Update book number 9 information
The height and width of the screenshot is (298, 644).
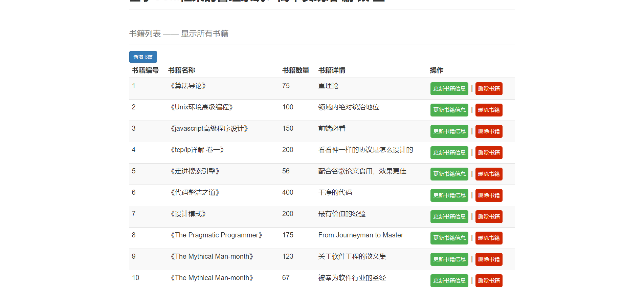pyautogui.click(x=449, y=259)
